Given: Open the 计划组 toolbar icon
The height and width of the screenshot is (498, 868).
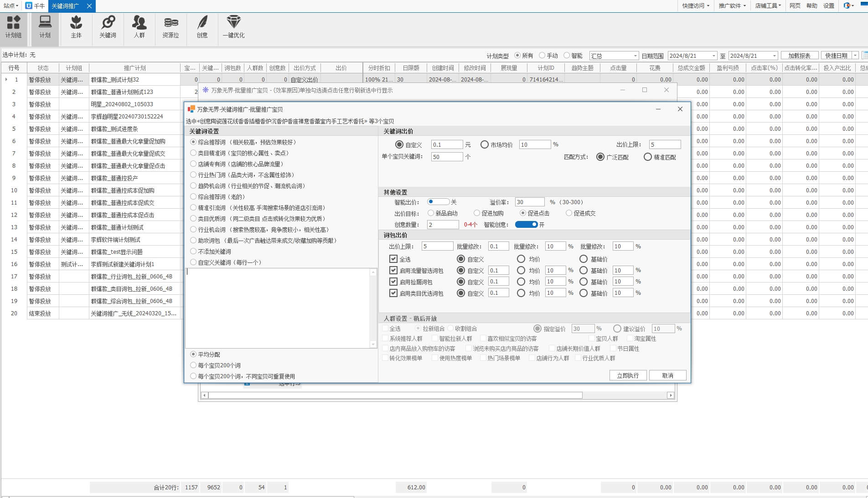Looking at the screenshot, I should point(14,27).
